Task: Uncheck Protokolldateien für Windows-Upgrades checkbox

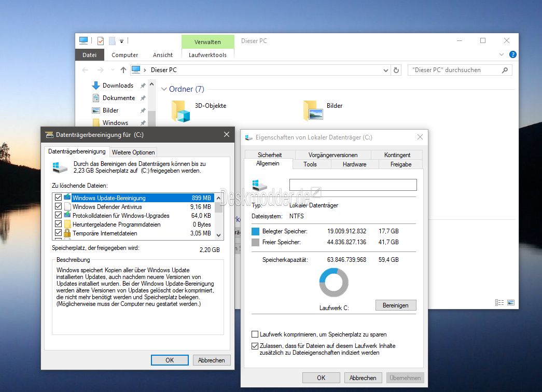Action: (x=59, y=215)
